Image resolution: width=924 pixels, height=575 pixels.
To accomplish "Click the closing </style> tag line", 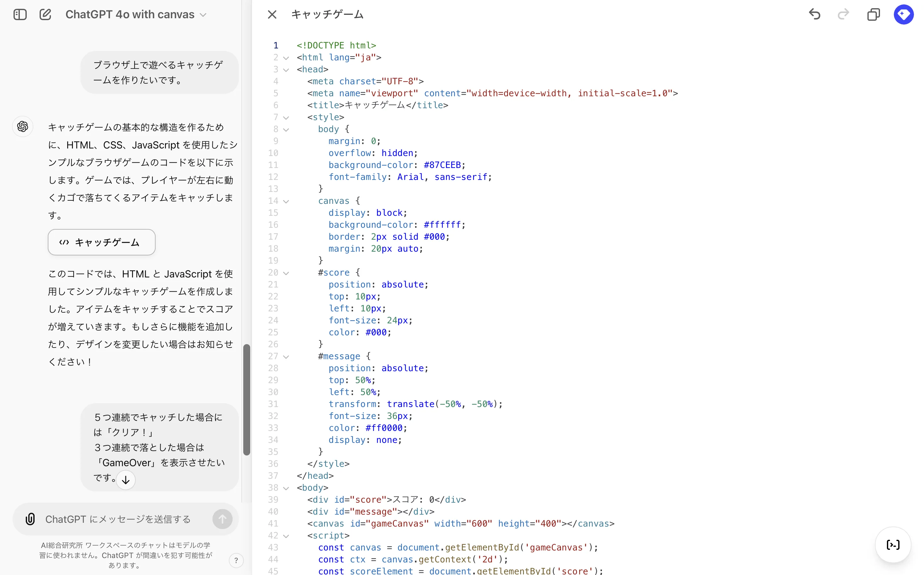I will [x=328, y=464].
